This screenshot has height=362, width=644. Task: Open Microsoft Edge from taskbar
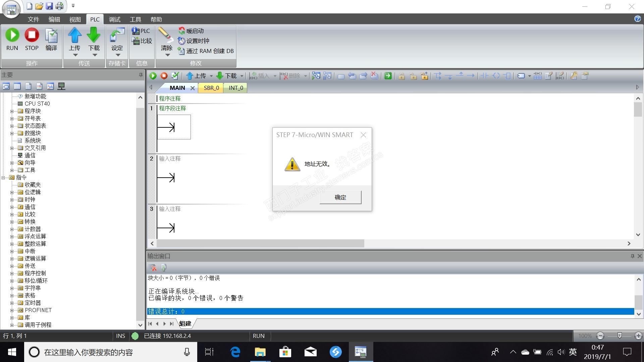tap(235, 352)
